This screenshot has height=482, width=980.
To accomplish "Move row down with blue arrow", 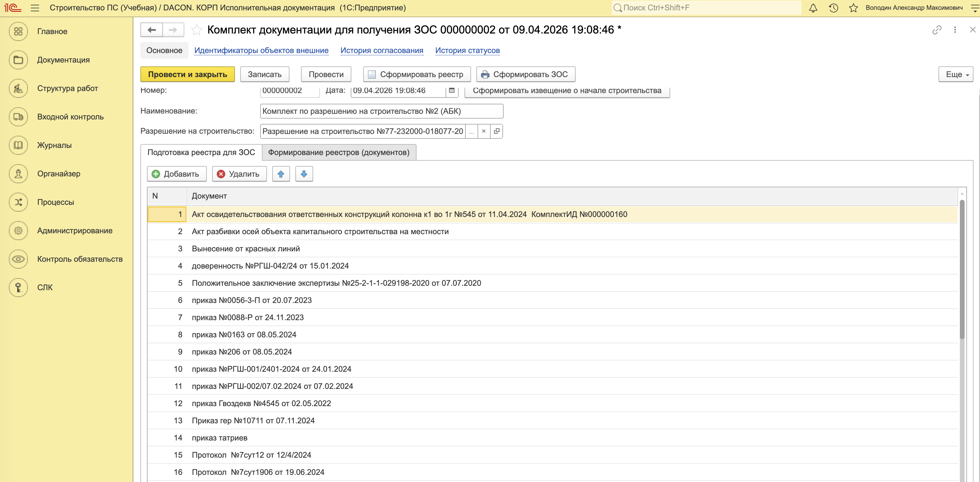I will pos(304,174).
